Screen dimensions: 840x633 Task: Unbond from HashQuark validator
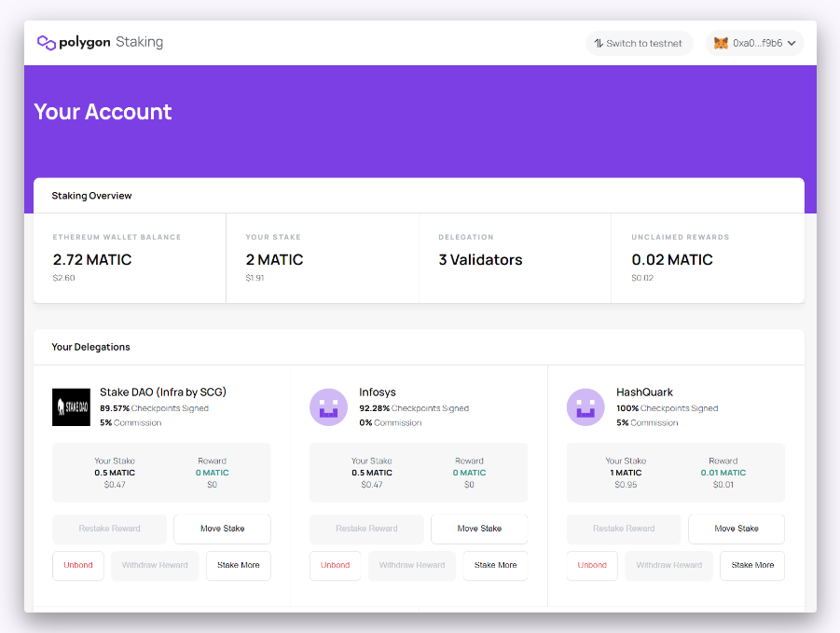(592, 566)
